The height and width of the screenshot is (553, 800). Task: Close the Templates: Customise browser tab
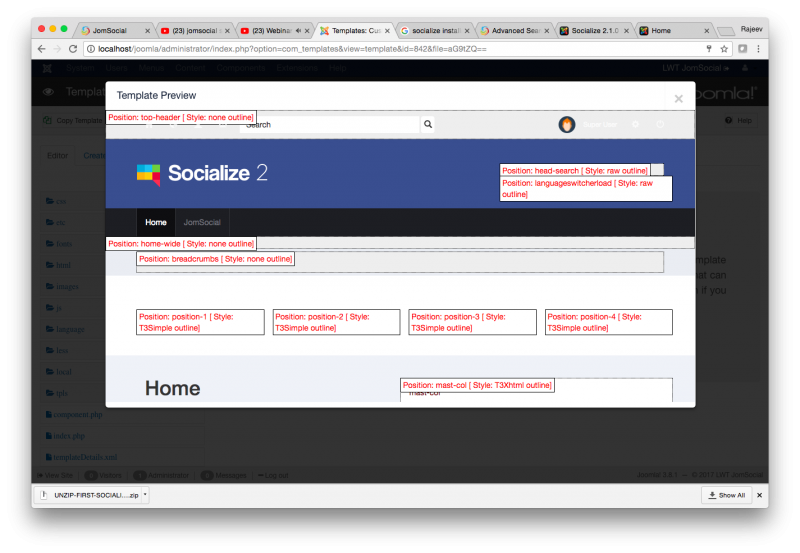pos(387,31)
